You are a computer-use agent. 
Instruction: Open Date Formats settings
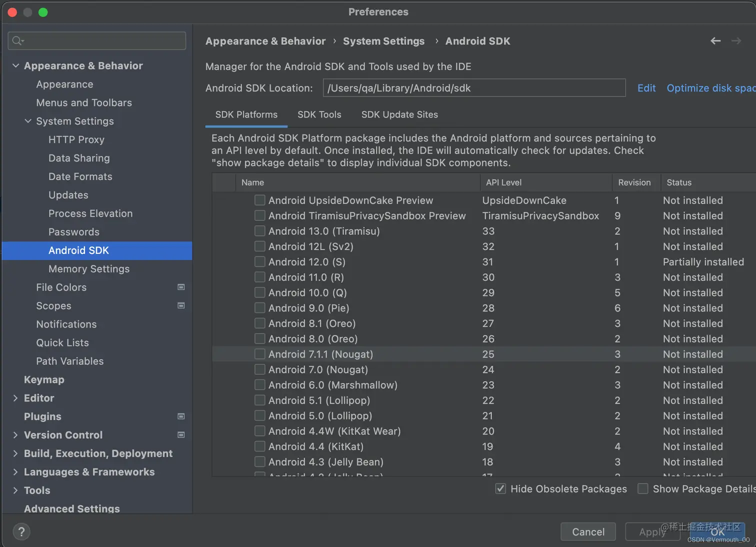[80, 176]
